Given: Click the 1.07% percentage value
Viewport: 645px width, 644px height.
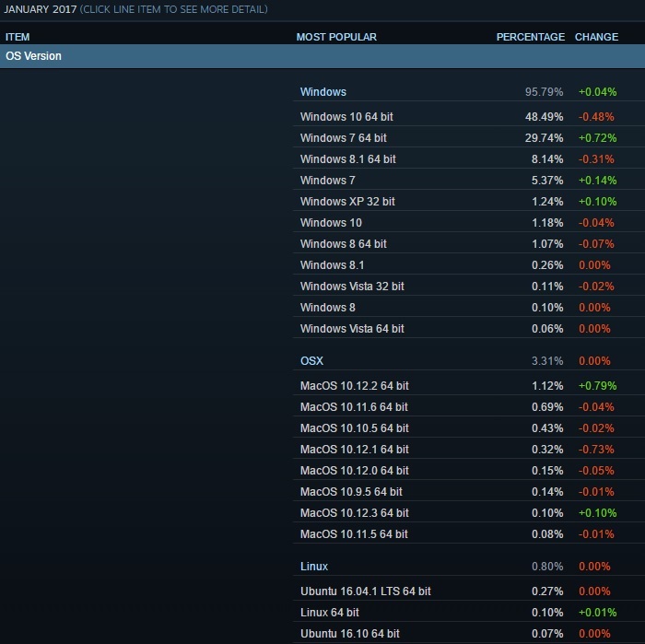Looking at the screenshot, I should pos(547,244).
